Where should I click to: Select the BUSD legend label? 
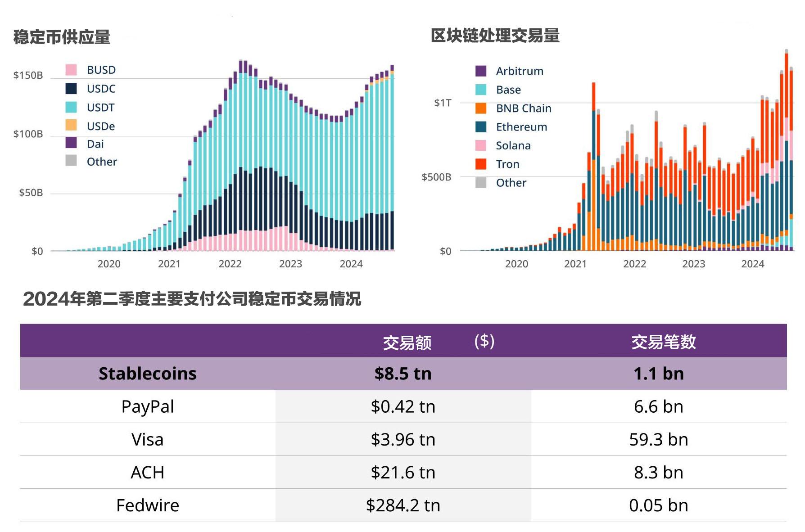[101, 70]
